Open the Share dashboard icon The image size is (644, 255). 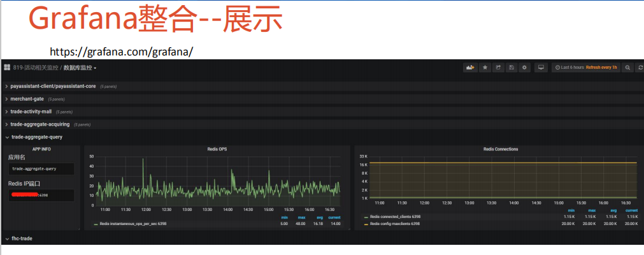click(x=498, y=68)
